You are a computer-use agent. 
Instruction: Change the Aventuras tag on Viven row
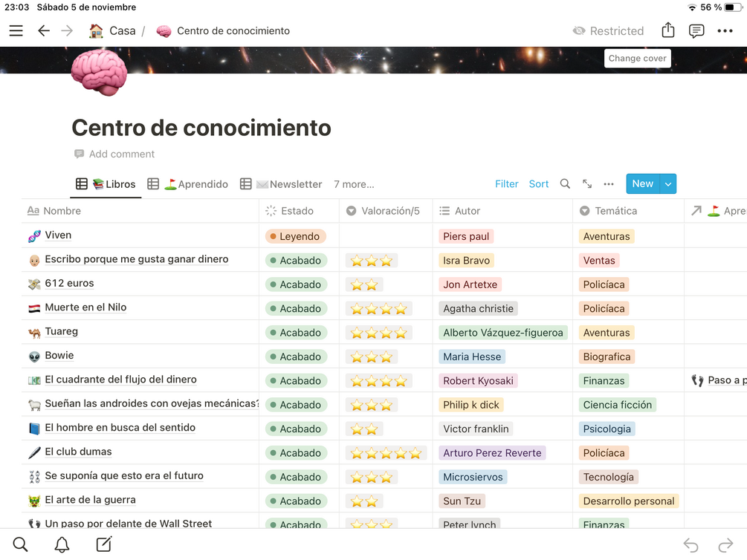click(607, 236)
